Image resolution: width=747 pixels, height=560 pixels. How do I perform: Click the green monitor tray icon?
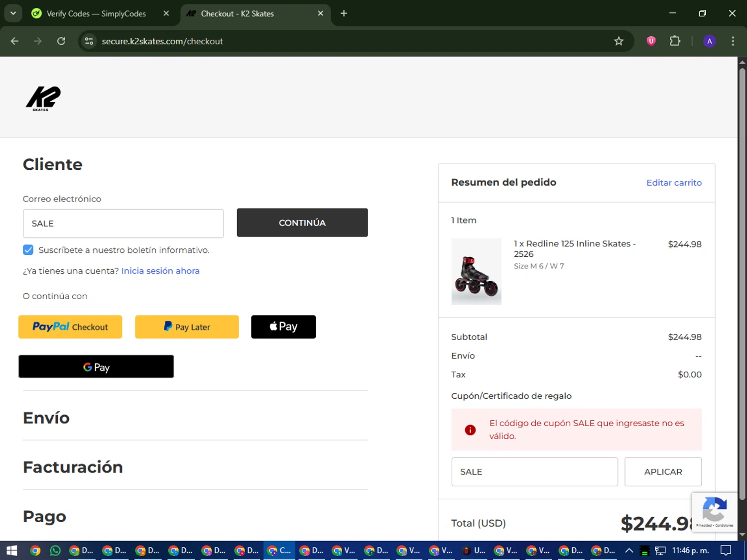[x=644, y=551]
